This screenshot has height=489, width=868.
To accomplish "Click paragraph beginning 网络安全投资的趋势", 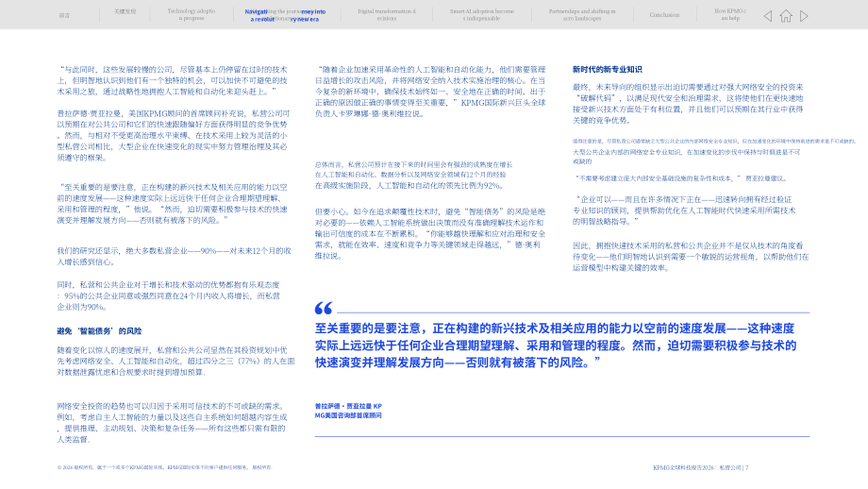I will (x=172, y=423).
